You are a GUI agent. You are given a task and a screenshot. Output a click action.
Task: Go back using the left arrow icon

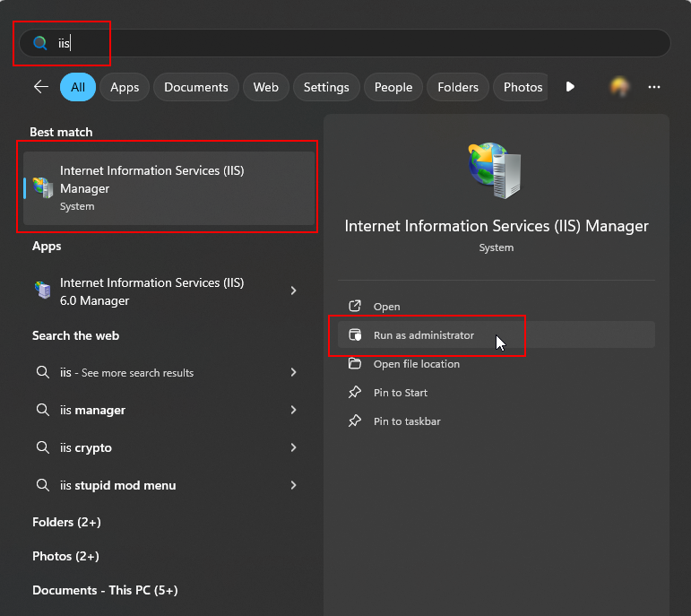(x=41, y=86)
